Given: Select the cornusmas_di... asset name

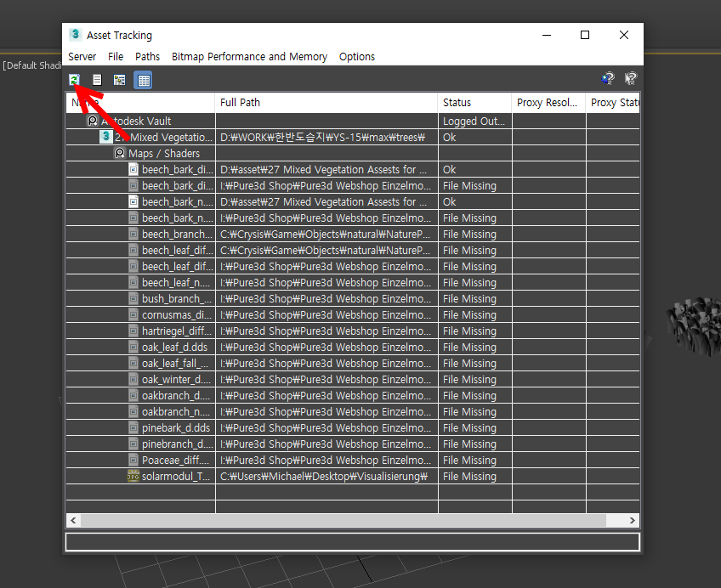Looking at the screenshot, I should pos(177,314).
